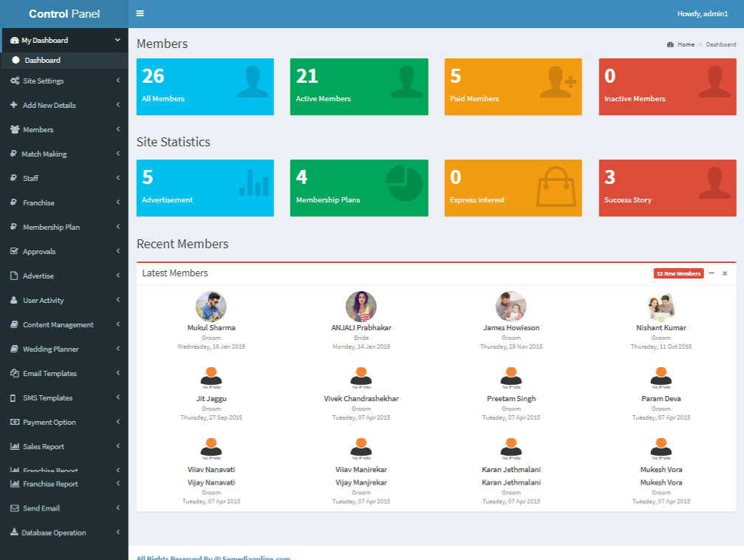The width and height of the screenshot is (744, 560).
Task: Open the Howdy, admin1 user menu
Action: click(702, 14)
